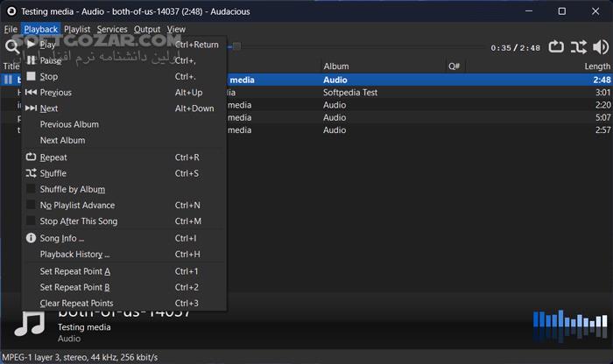The height and width of the screenshot is (364, 613).
Task: Enable No Playlist Advance option
Action: point(32,206)
